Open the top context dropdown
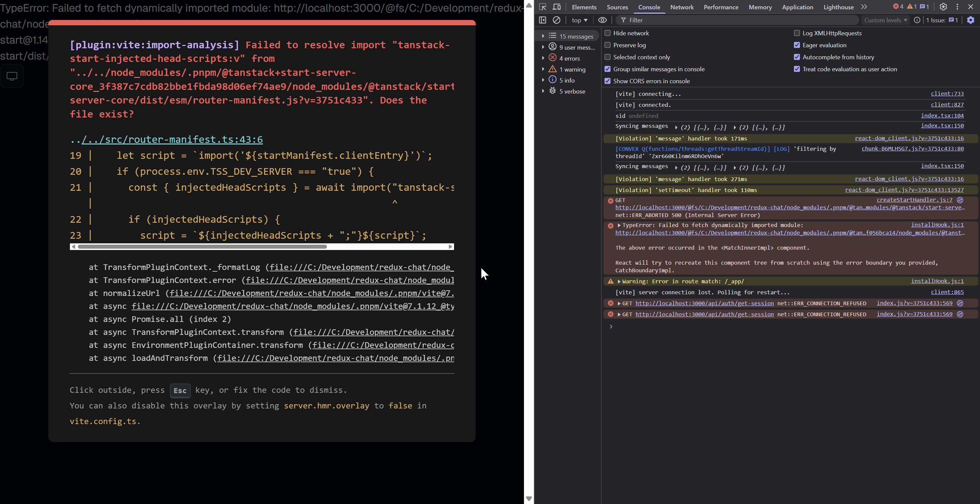The image size is (980, 504). tap(580, 20)
